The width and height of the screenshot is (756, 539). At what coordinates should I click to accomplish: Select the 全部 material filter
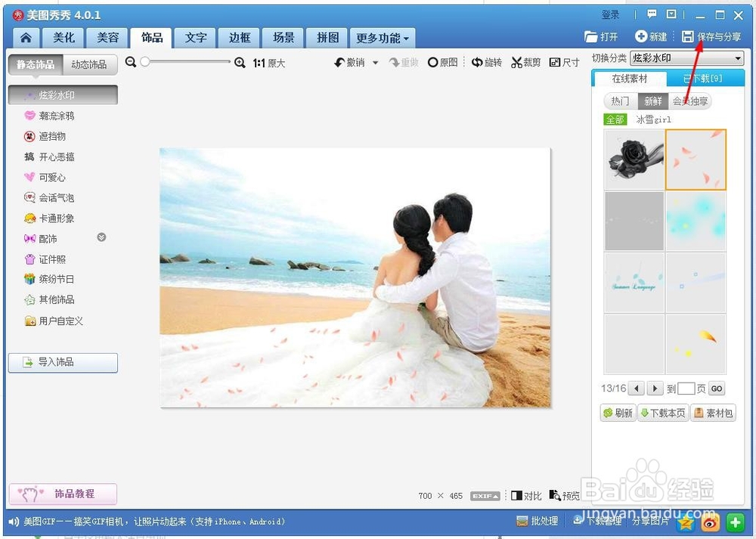tap(615, 119)
